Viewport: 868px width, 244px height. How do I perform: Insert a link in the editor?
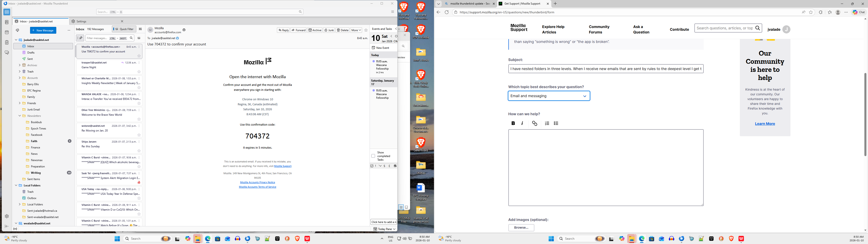534,123
